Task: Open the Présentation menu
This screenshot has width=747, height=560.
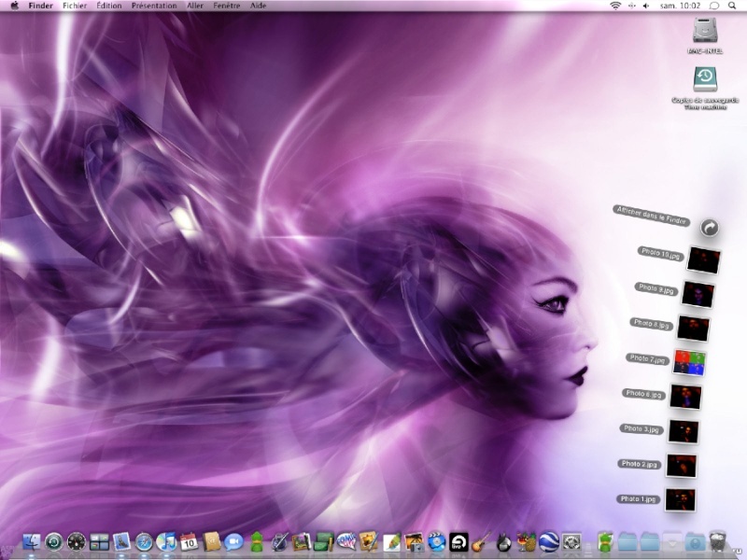Action: 154,6
